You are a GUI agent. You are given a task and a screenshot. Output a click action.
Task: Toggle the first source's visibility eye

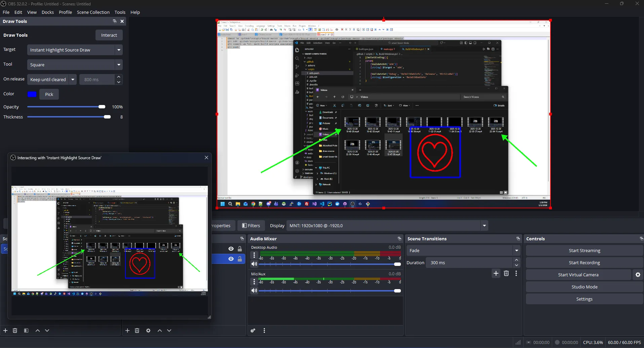pos(231,249)
